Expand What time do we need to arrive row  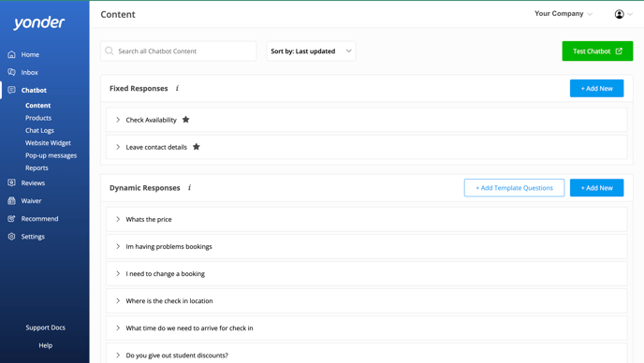coord(118,327)
